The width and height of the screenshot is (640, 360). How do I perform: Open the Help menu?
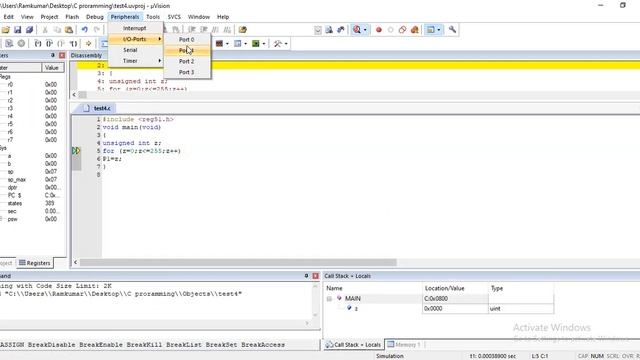click(223, 17)
